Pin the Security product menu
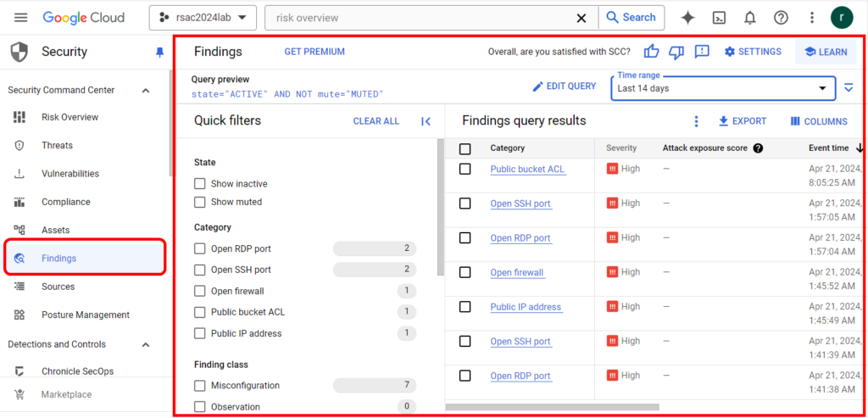Image resolution: width=868 pixels, height=418 pixels. pos(159,52)
